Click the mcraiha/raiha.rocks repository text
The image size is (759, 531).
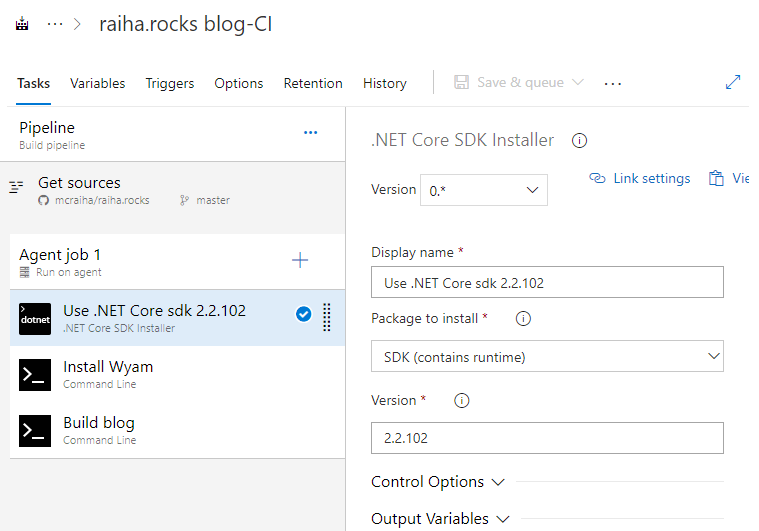(x=102, y=200)
